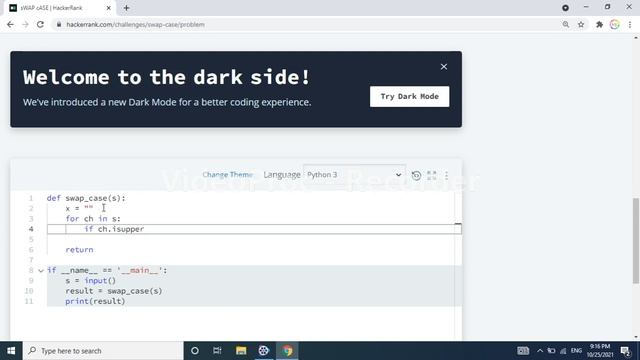
Task: Open the notification center icon
Action: point(625,351)
